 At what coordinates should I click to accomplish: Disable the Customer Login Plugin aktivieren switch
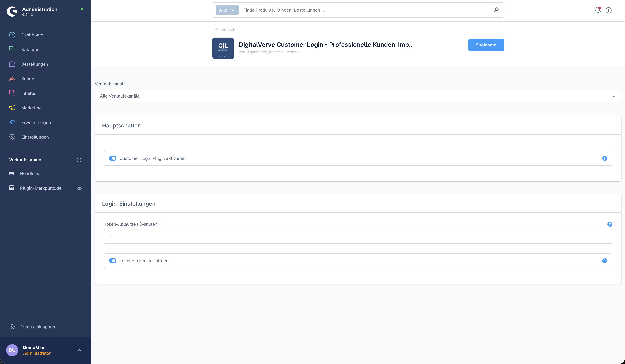(x=113, y=158)
